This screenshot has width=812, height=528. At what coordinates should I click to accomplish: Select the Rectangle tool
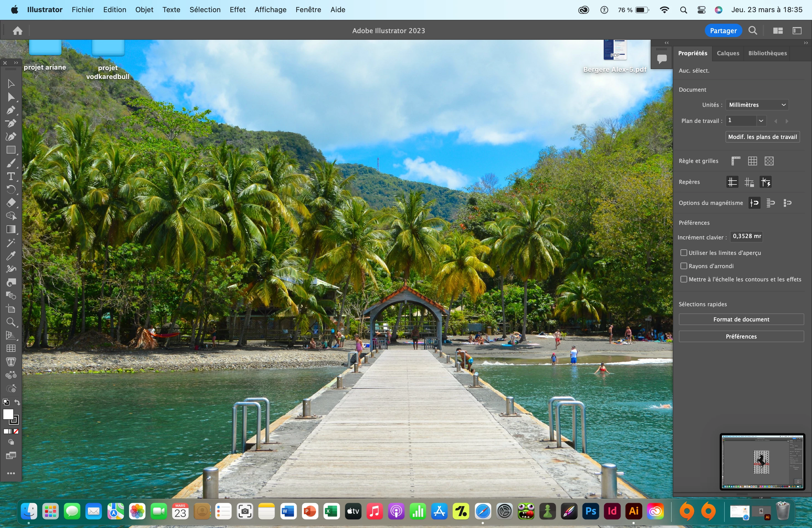(11, 150)
